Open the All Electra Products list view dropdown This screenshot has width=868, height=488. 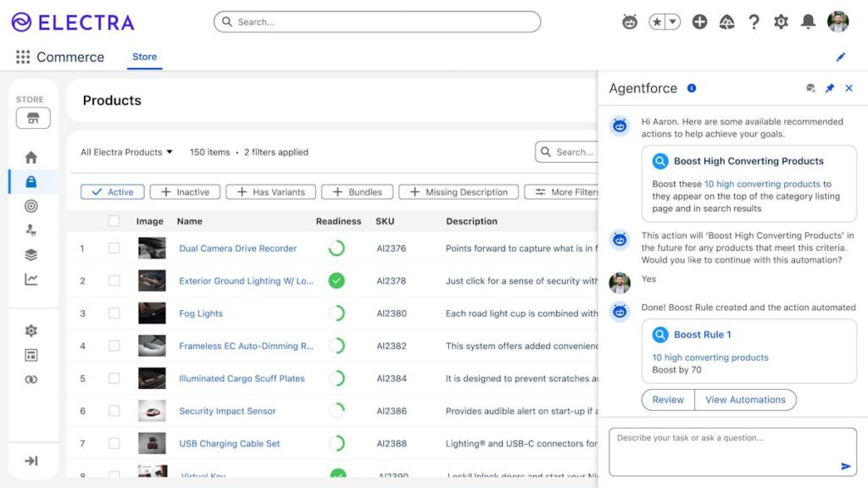127,152
